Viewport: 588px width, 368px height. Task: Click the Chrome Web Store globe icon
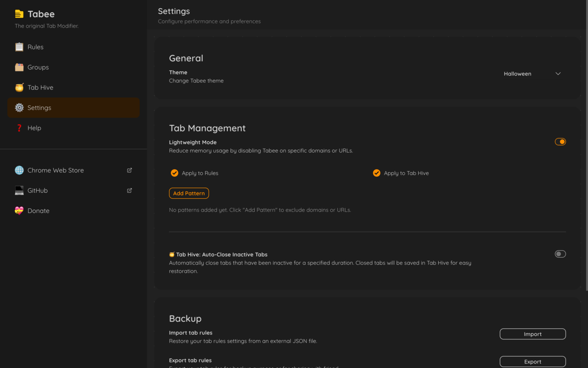[19, 170]
